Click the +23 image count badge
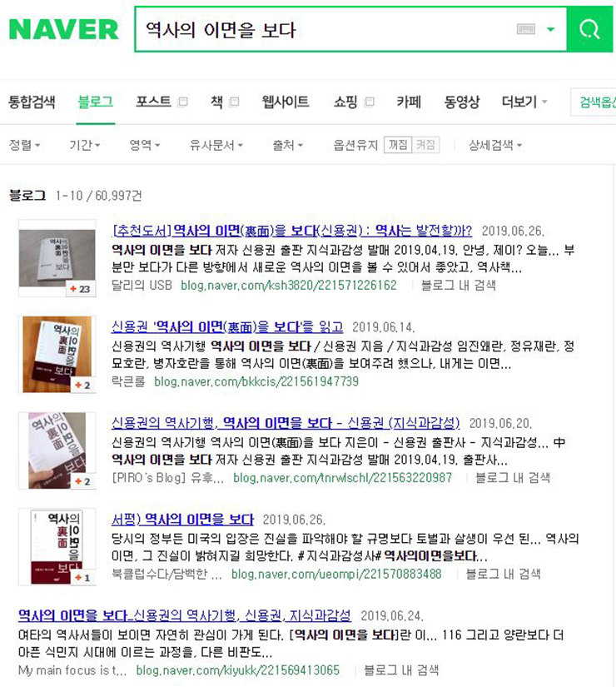616x687 pixels. [x=81, y=289]
